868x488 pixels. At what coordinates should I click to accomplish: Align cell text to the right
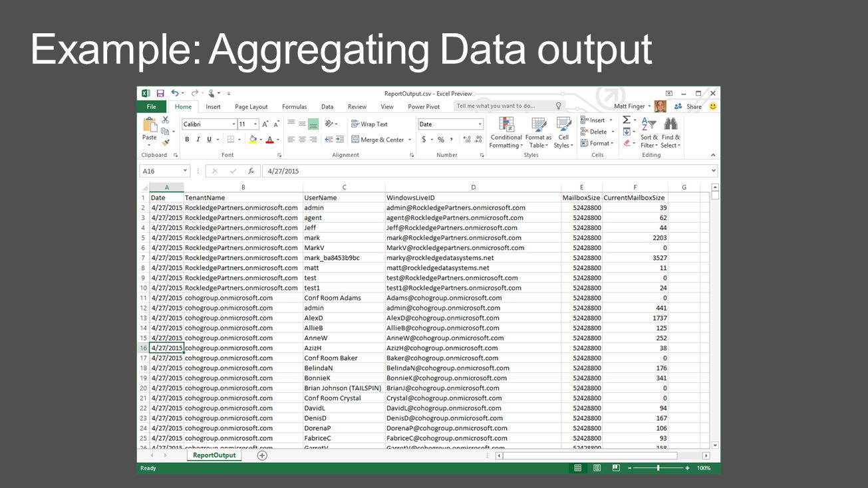pyautogui.click(x=313, y=140)
